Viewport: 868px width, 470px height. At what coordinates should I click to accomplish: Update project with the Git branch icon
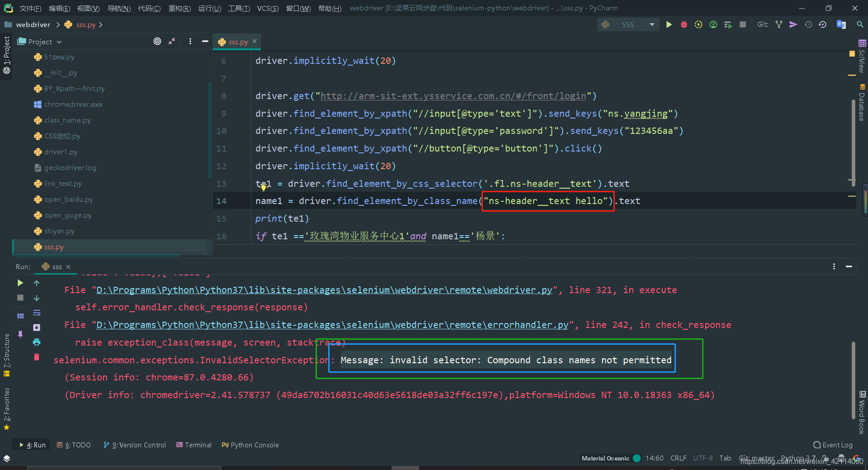coord(778,24)
